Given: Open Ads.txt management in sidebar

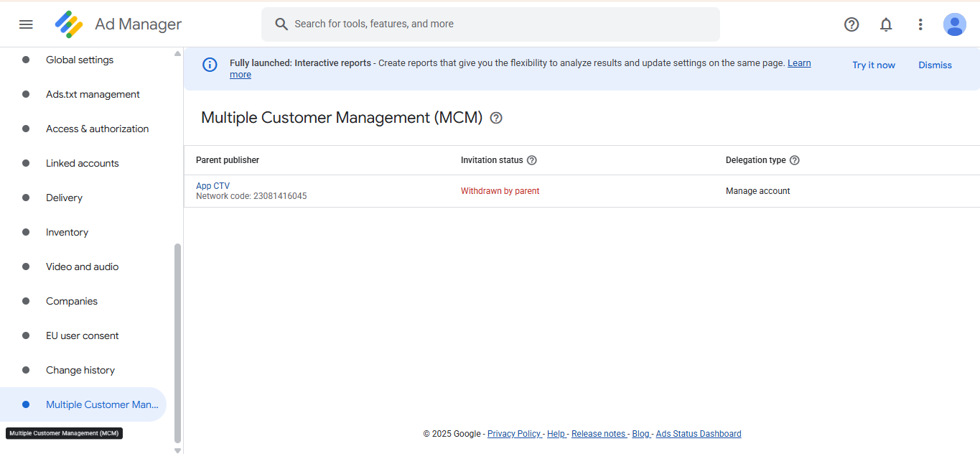Looking at the screenshot, I should click(93, 94).
